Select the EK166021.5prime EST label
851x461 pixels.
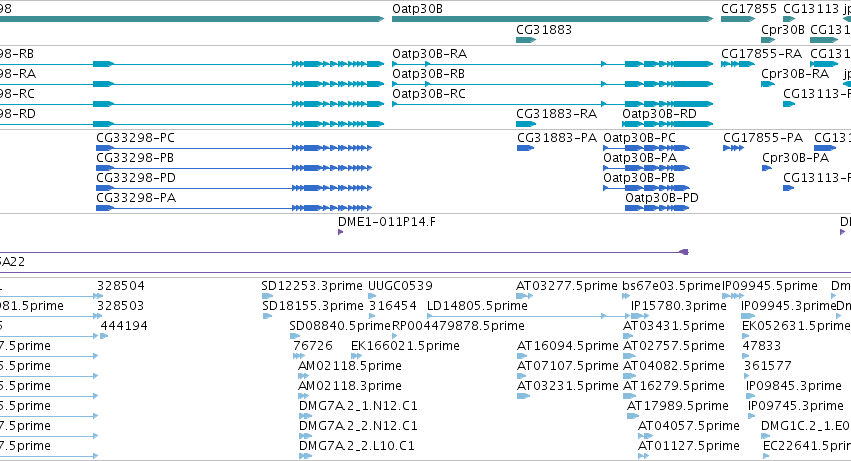coord(405,346)
